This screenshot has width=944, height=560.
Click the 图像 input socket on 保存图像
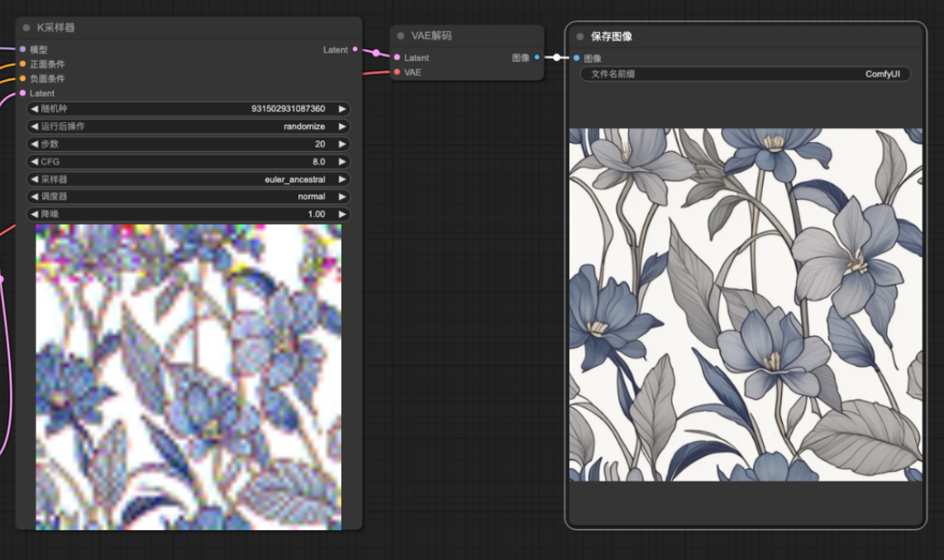click(x=577, y=59)
